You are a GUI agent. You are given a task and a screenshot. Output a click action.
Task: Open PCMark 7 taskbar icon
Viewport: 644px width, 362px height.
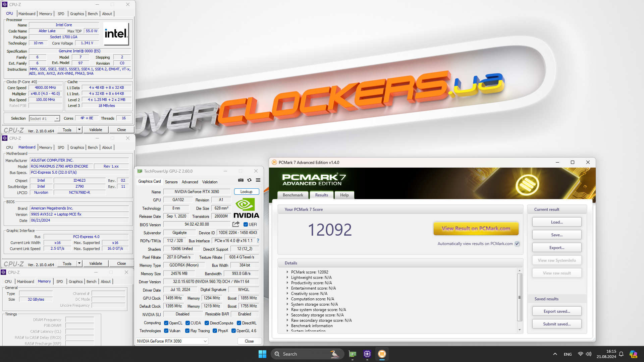(382, 354)
